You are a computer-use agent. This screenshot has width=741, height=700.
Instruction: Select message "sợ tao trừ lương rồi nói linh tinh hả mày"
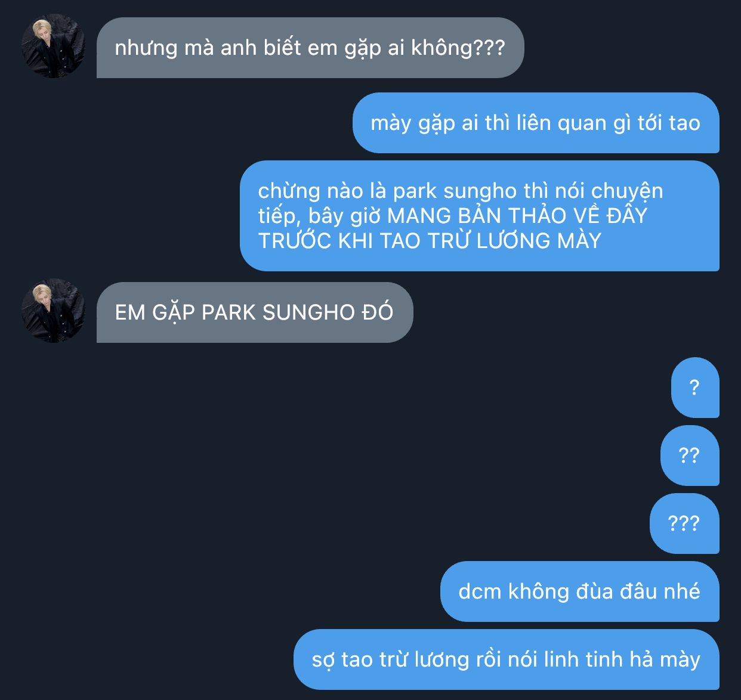click(x=507, y=659)
